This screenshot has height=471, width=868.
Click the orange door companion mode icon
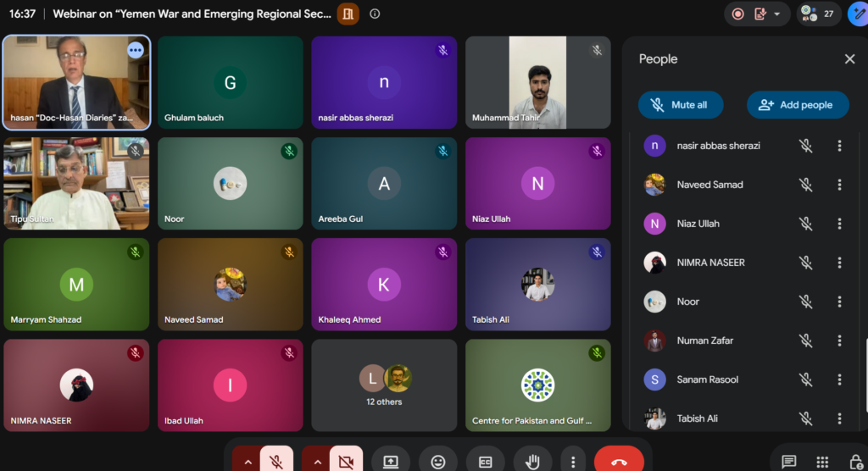tap(348, 14)
